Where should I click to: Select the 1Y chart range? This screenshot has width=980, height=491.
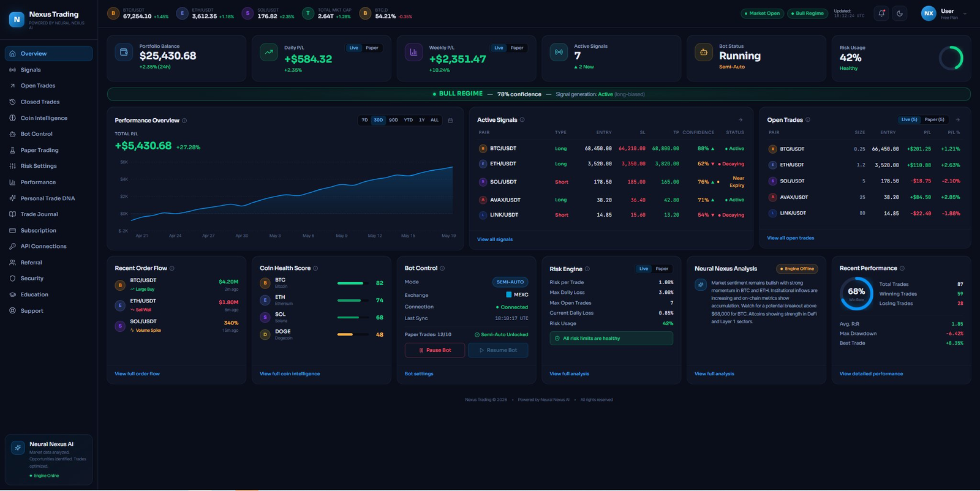pyautogui.click(x=422, y=120)
